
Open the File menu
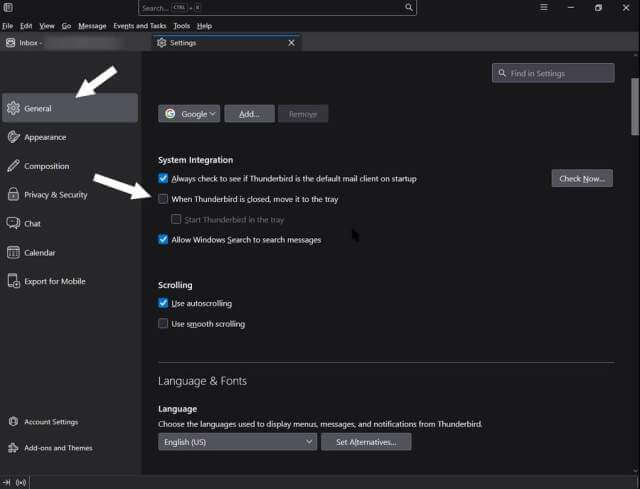click(x=7, y=26)
